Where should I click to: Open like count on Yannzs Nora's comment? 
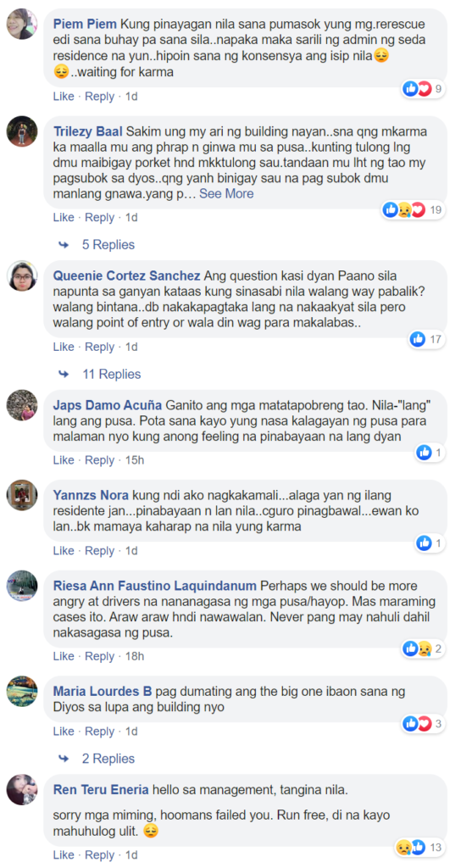430,543
